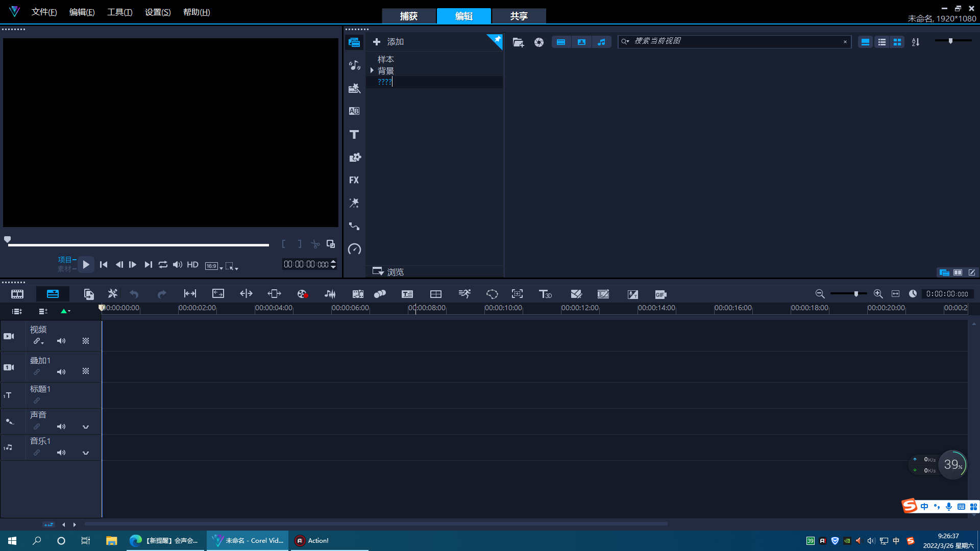Click the Fit project in timeline icon
The image size is (980, 551).
(895, 294)
